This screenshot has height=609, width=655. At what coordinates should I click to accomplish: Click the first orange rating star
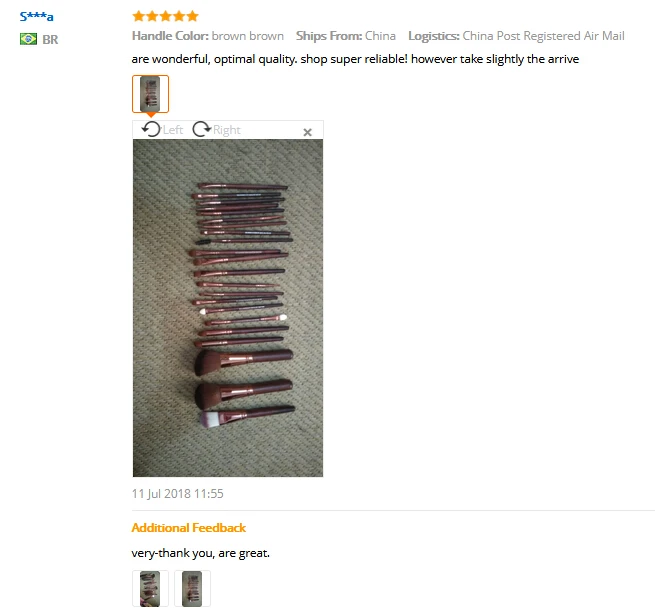point(138,16)
